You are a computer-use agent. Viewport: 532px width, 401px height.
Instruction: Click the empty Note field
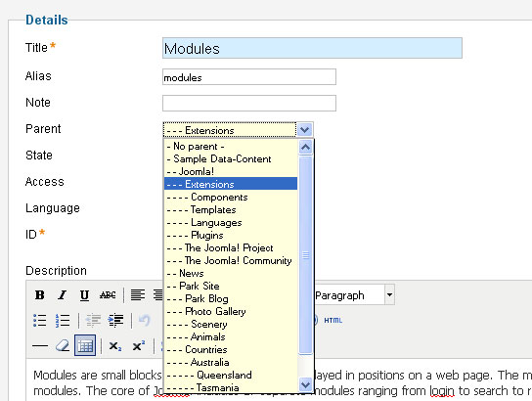(x=249, y=103)
